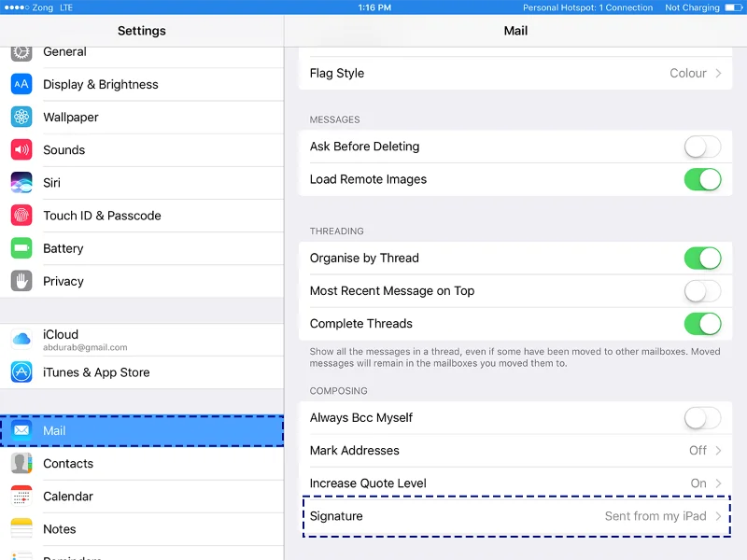747x560 pixels.
Task: Enable Most Recent Message on Top switch
Action: [x=702, y=291]
